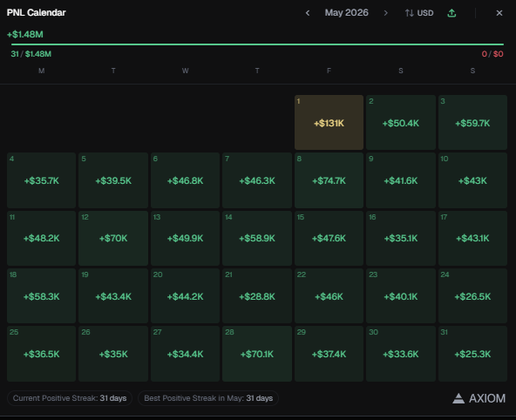Select day 17 showing +$43.1K

[472, 238]
